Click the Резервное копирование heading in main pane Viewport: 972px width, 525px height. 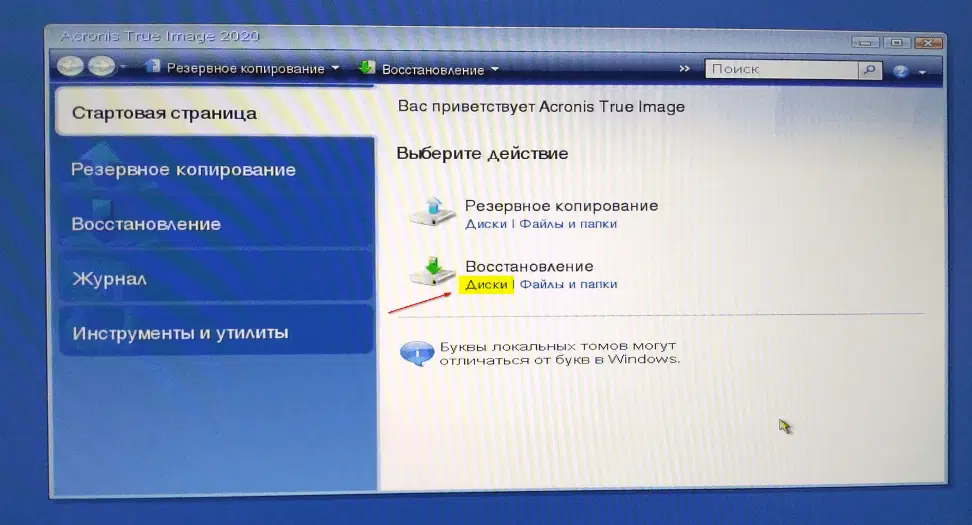[561, 205]
